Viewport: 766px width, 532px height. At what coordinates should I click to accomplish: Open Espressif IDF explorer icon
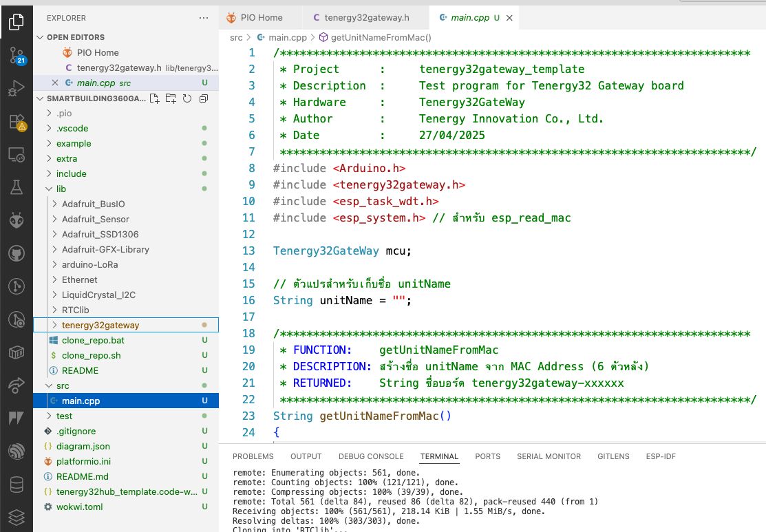click(x=16, y=451)
